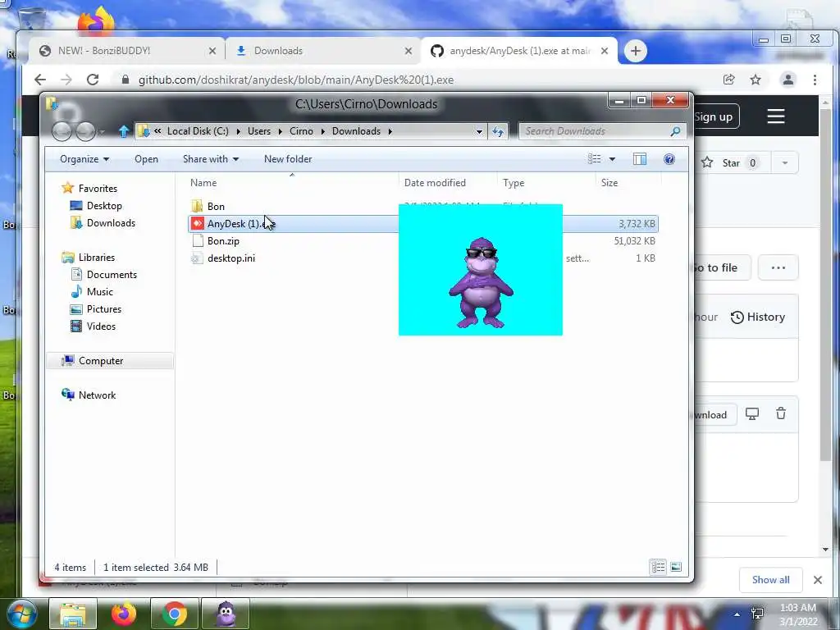
Task: Expand the breadcrumb arrow after Downloads
Action: [390, 131]
